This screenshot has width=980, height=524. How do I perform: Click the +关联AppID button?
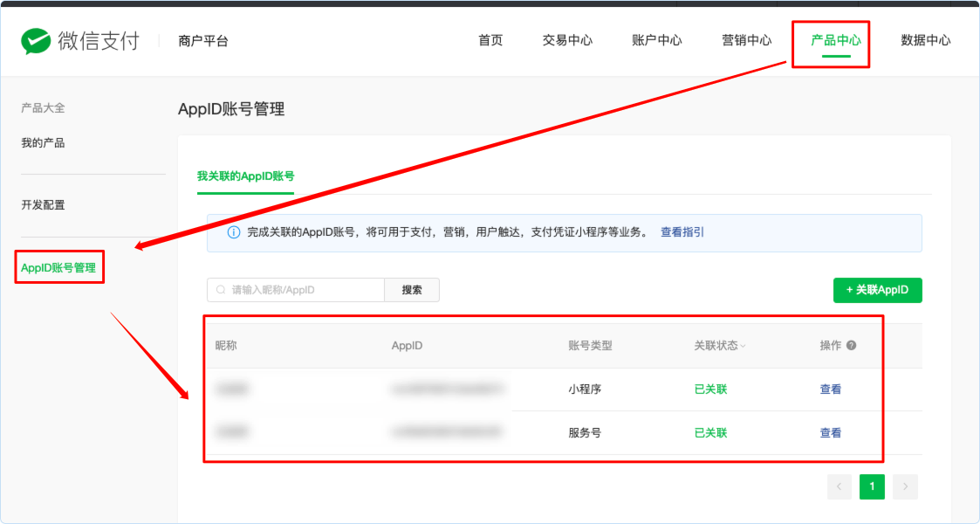878,290
